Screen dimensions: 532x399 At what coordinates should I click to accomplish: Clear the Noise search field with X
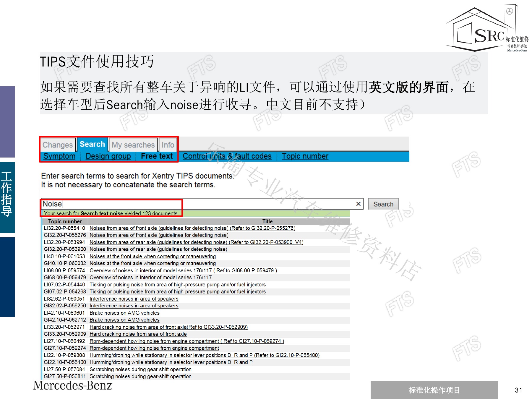(358, 204)
